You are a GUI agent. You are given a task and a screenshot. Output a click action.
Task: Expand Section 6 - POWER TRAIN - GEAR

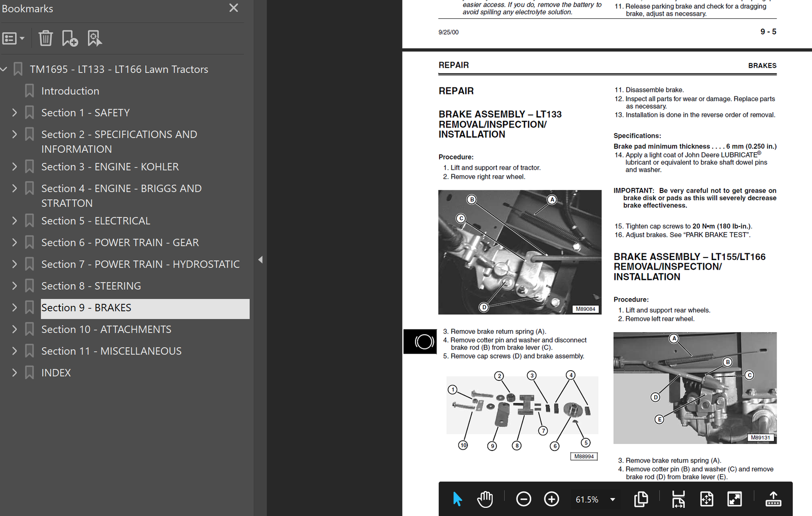coord(14,243)
